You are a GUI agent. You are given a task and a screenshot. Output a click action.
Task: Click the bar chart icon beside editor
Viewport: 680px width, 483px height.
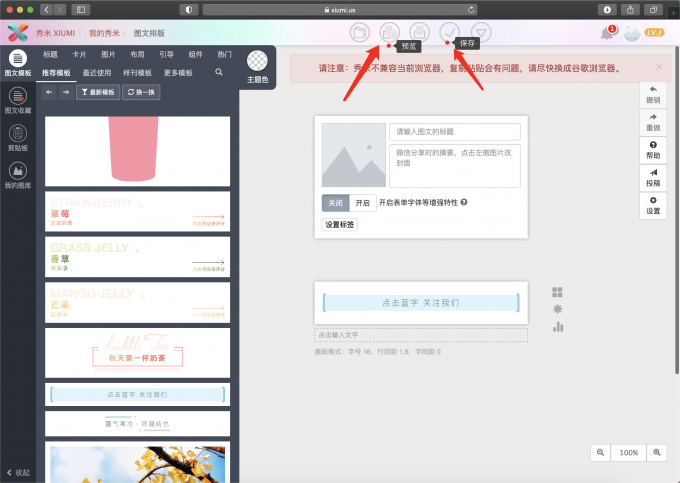tap(558, 327)
